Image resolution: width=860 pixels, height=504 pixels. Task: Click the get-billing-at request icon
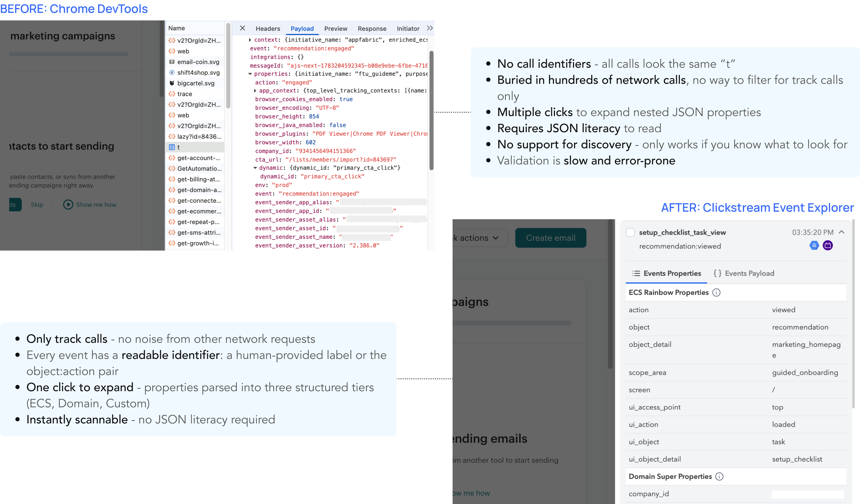click(172, 179)
